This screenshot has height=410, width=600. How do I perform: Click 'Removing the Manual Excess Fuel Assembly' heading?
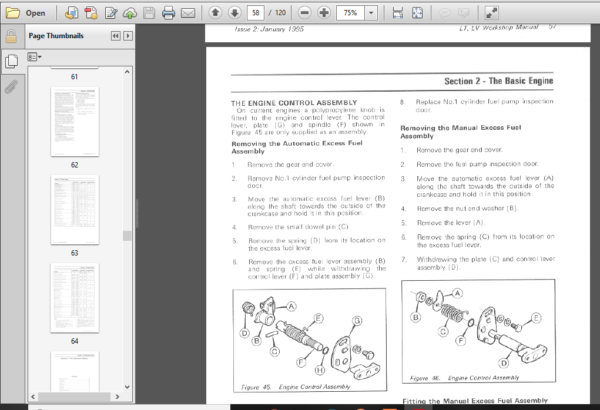click(461, 132)
